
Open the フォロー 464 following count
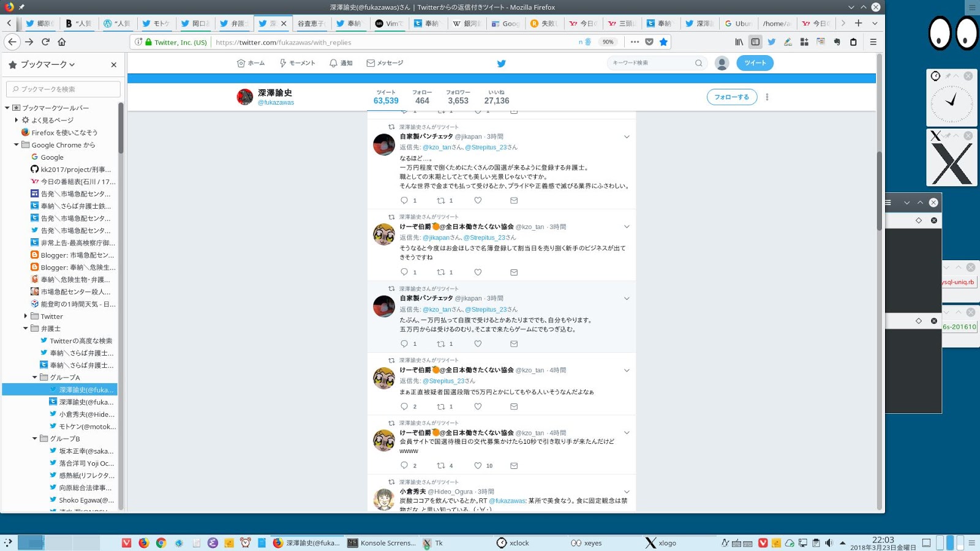422,97
